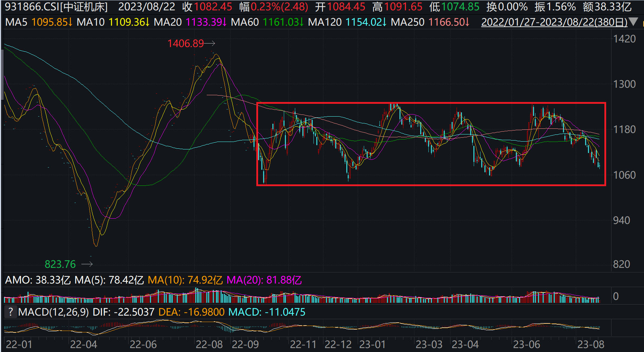The width and height of the screenshot is (644, 352).
Task: Open the date range dropdown triangle
Action: [x=633, y=22]
